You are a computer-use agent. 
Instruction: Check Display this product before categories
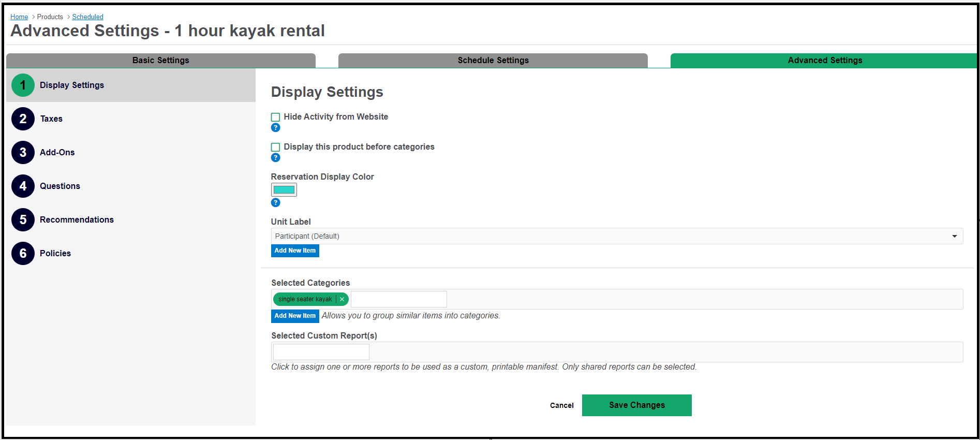pyautogui.click(x=276, y=148)
